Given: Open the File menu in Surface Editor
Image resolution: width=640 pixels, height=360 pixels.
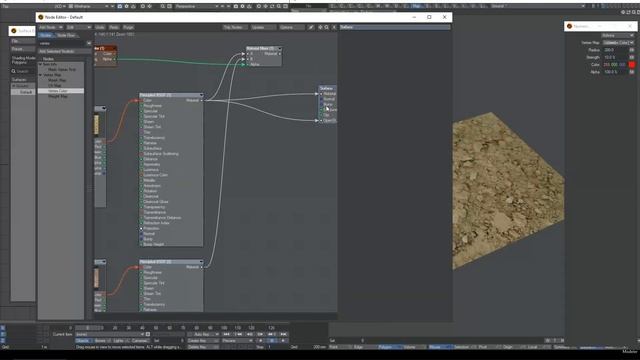Looking at the screenshot, I should [x=22, y=41].
